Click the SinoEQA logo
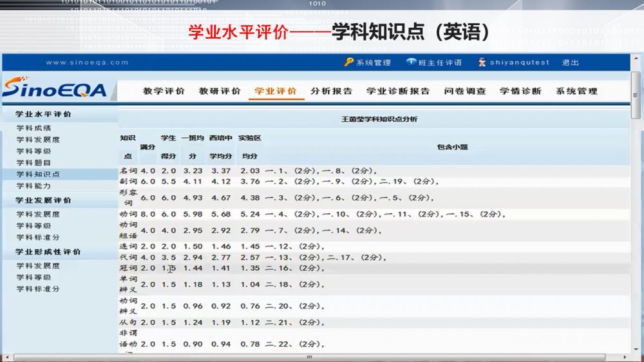The image size is (644, 362). (x=54, y=89)
